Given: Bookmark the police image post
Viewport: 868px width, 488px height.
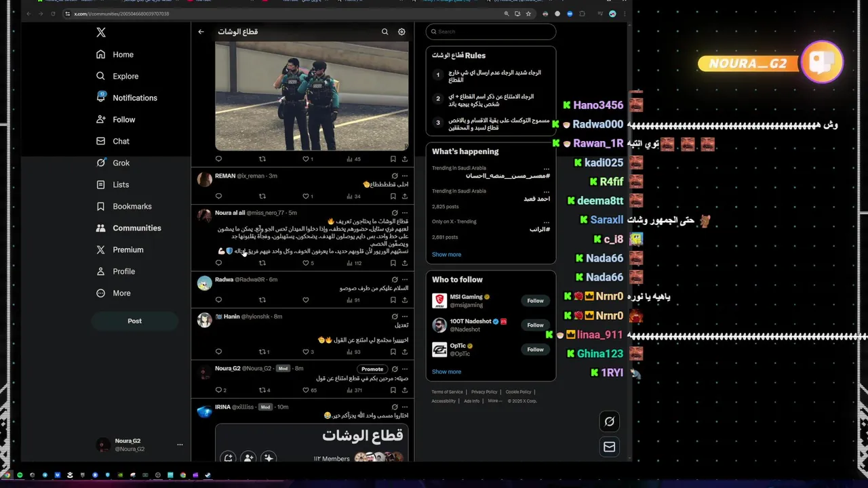Looking at the screenshot, I should click(x=393, y=159).
